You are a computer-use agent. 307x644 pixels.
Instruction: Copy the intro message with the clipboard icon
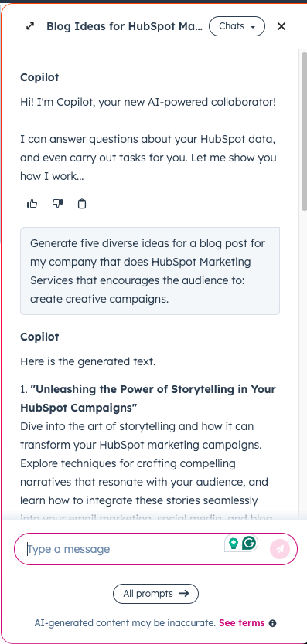coord(82,204)
